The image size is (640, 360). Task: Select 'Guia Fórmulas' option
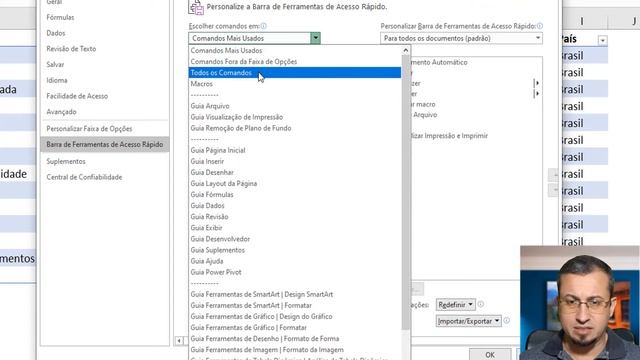pyautogui.click(x=295, y=194)
